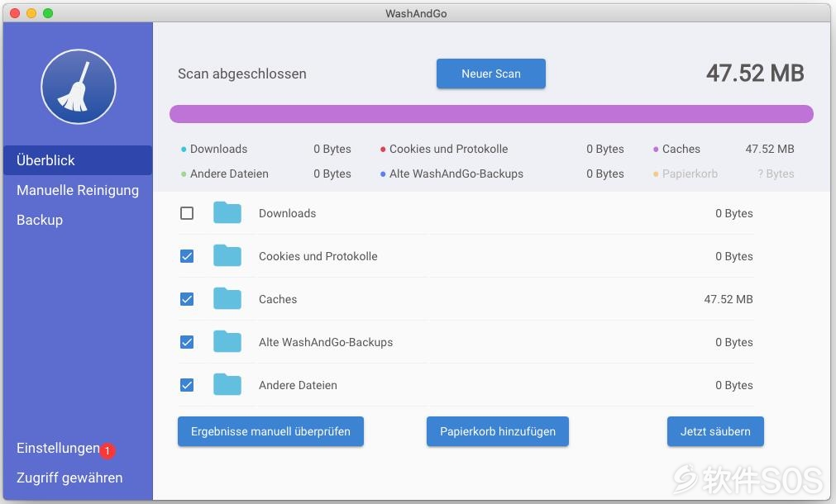Click the Downloads row label in list
The width and height of the screenshot is (836, 504).
[x=288, y=213]
